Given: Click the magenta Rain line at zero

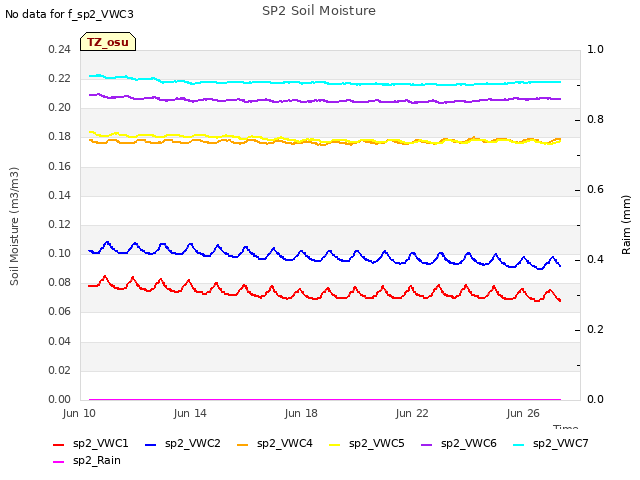Looking at the screenshot, I should pos(325,399).
